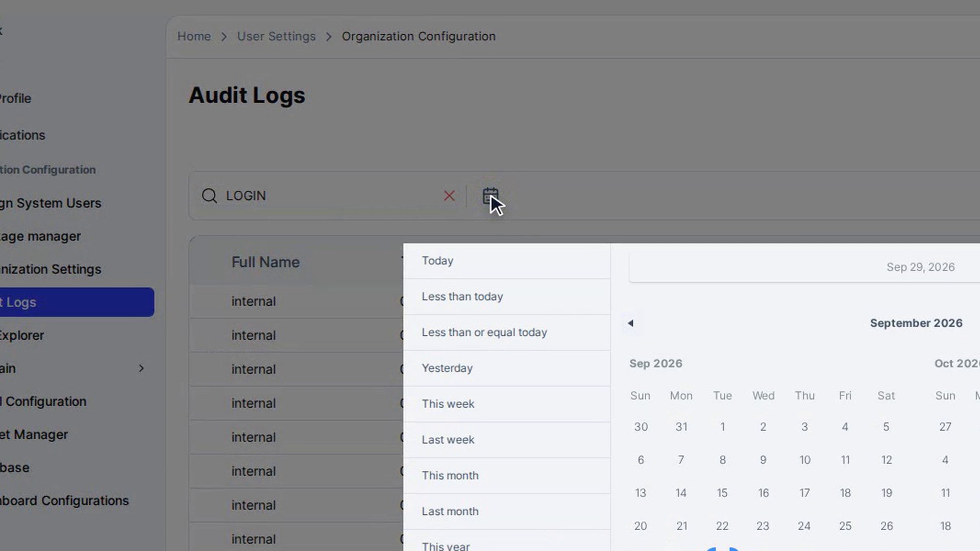
Task: Clear the LOGIN search with red X
Action: click(449, 196)
